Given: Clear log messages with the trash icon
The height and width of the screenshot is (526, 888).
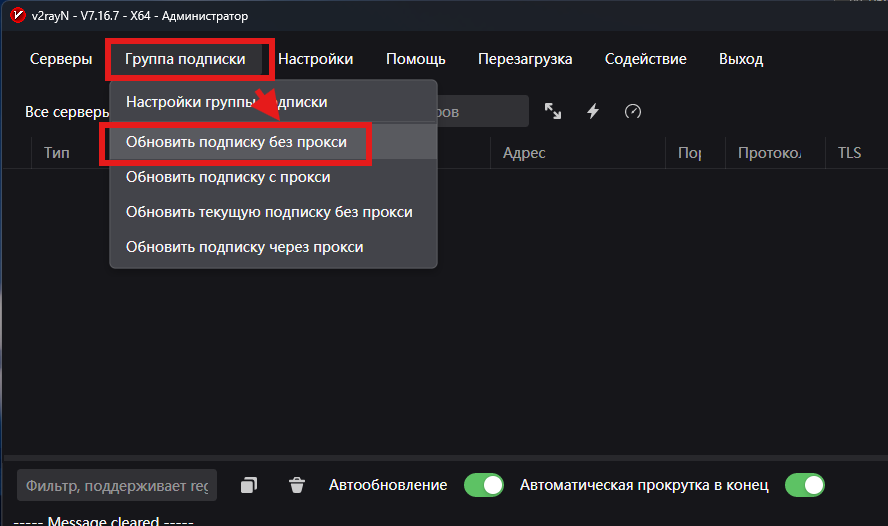Looking at the screenshot, I should 297,485.
